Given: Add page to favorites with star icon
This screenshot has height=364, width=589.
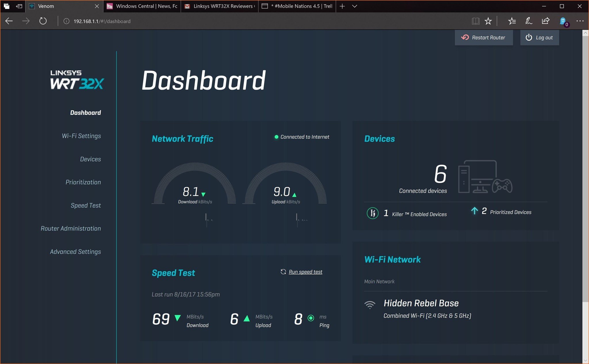Looking at the screenshot, I should (x=488, y=21).
